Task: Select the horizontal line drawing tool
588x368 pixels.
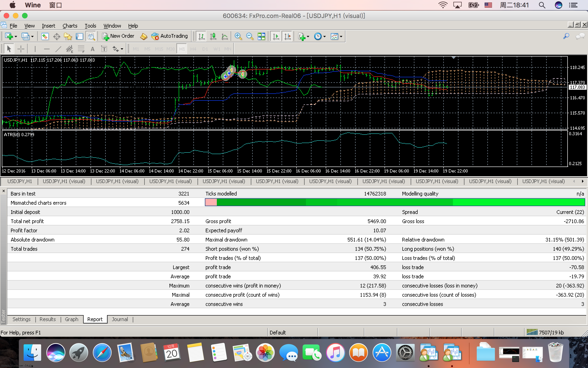Action: point(47,49)
